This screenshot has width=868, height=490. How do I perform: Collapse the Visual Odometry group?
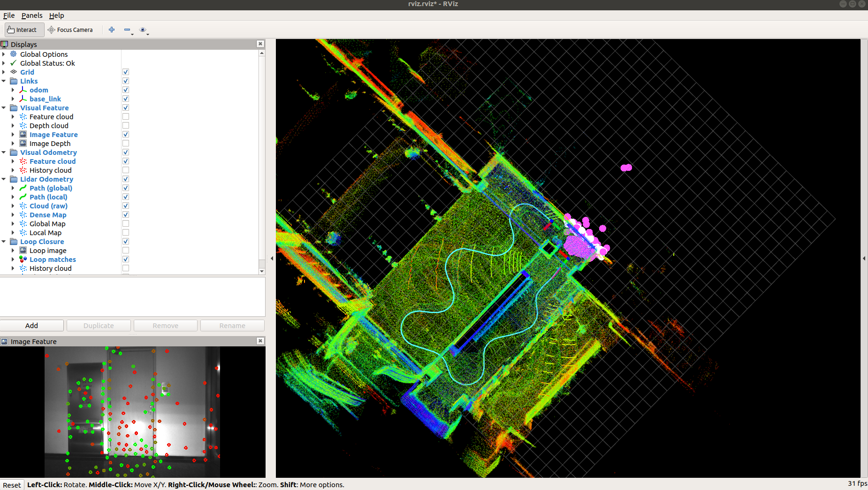click(4, 152)
